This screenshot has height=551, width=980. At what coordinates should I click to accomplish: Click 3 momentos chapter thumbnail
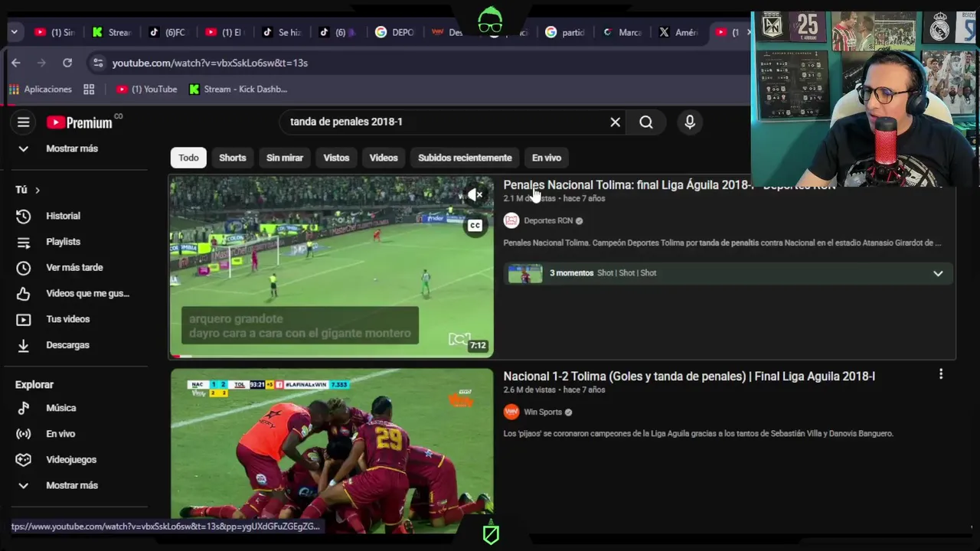[x=525, y=273]
